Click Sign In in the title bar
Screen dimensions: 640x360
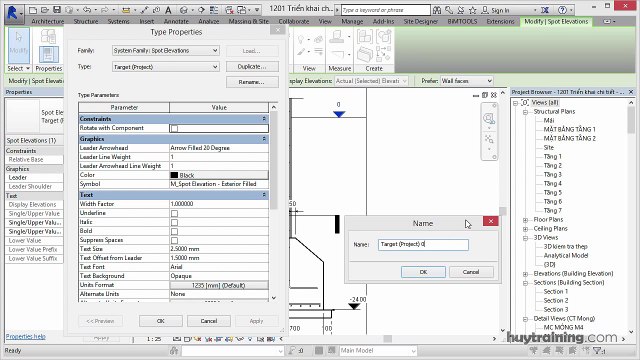(500, 10)
